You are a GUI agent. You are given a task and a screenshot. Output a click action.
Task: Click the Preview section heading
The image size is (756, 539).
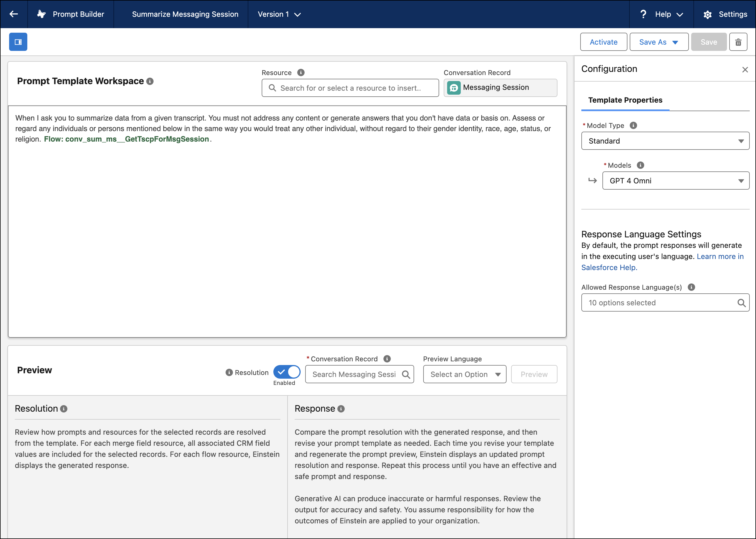tap(34, 370)
